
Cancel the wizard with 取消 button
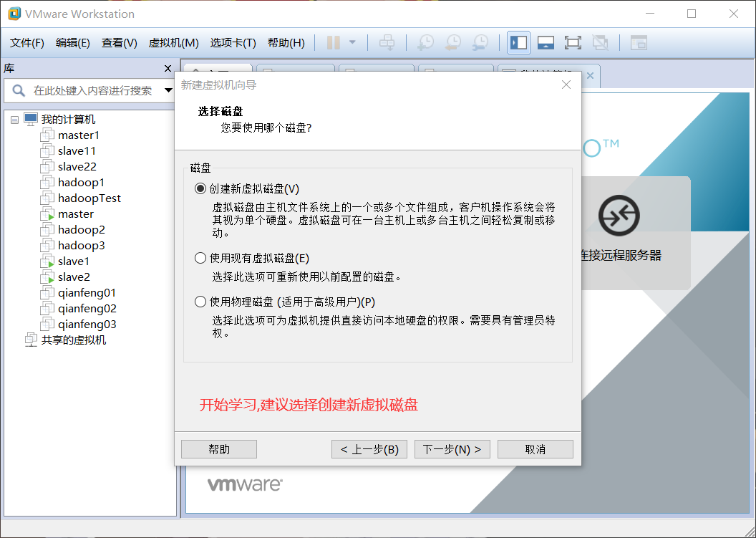click(535, 449)
